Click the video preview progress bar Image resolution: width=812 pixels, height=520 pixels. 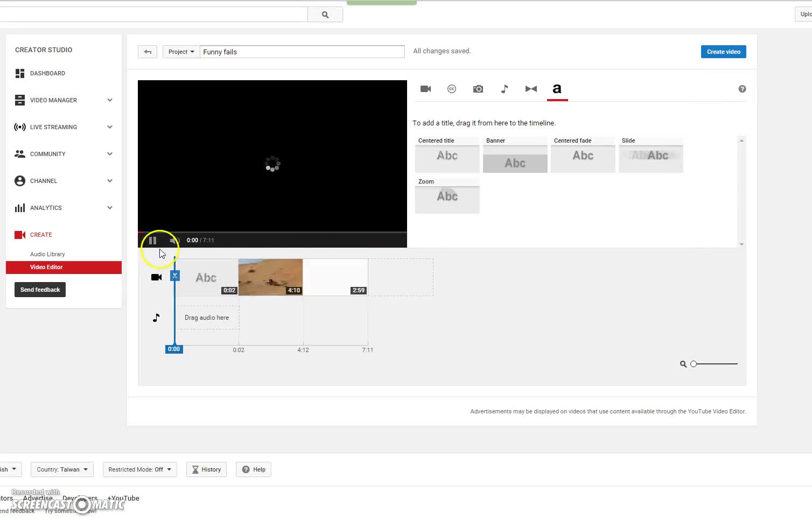pos(272,232)
